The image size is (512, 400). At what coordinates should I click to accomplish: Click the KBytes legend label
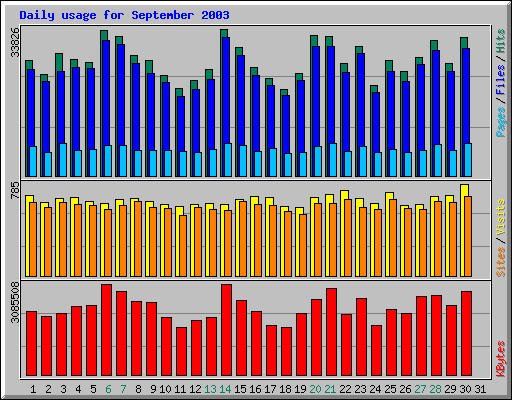500,359
